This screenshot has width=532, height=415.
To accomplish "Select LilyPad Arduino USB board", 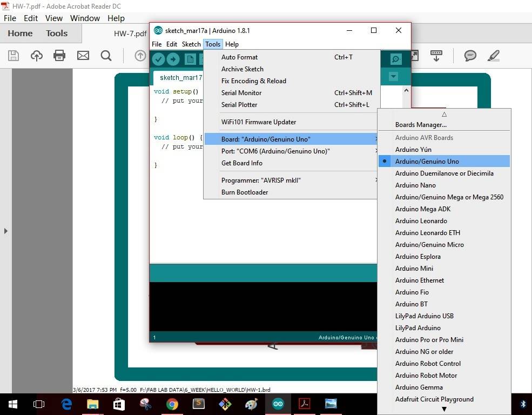I will click(x=444, y=316).
